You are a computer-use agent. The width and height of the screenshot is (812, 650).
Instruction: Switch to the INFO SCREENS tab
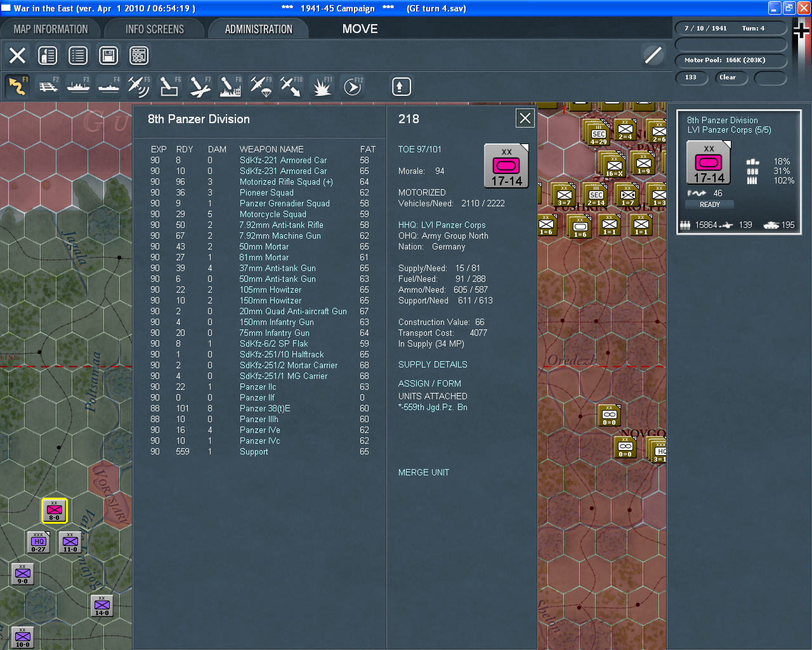point(155,29)
